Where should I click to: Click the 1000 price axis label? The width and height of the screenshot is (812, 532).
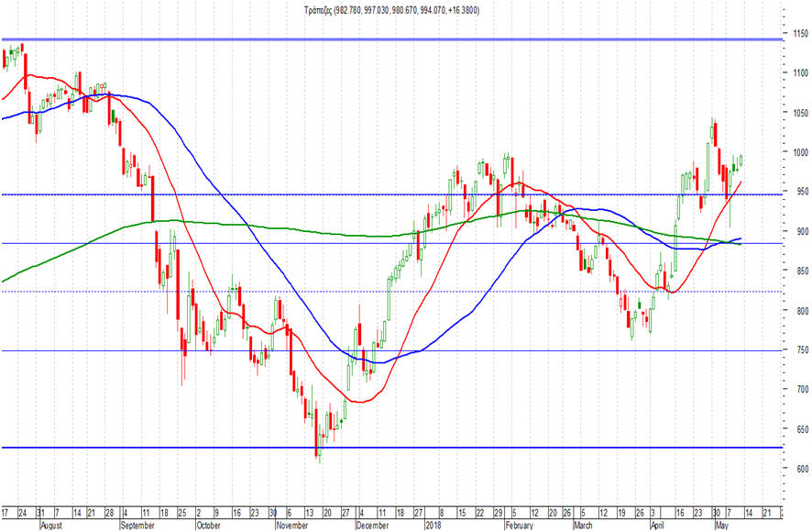(x=800, y=152)
